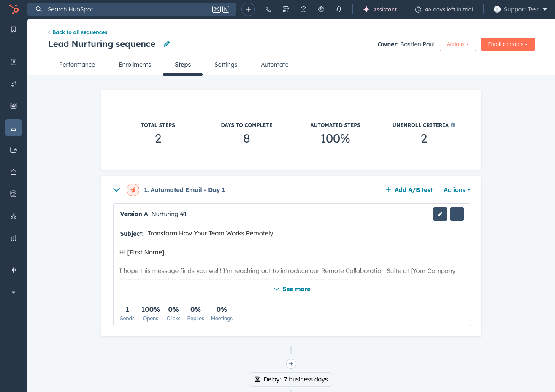Screen dimensions: 555x392
Task: Open Data Management database sidebar icon
Action: tap(14, 194)
